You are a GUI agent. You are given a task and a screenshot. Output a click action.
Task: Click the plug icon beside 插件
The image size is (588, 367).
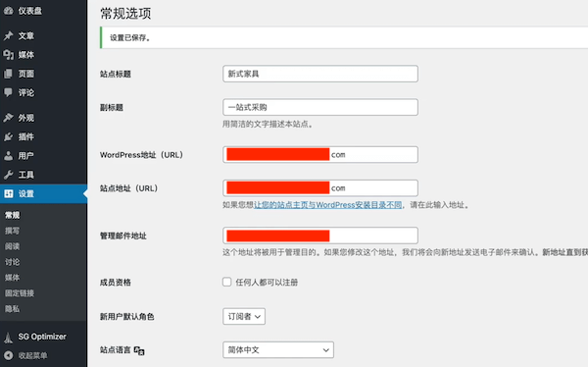click(x=8, y=136)
